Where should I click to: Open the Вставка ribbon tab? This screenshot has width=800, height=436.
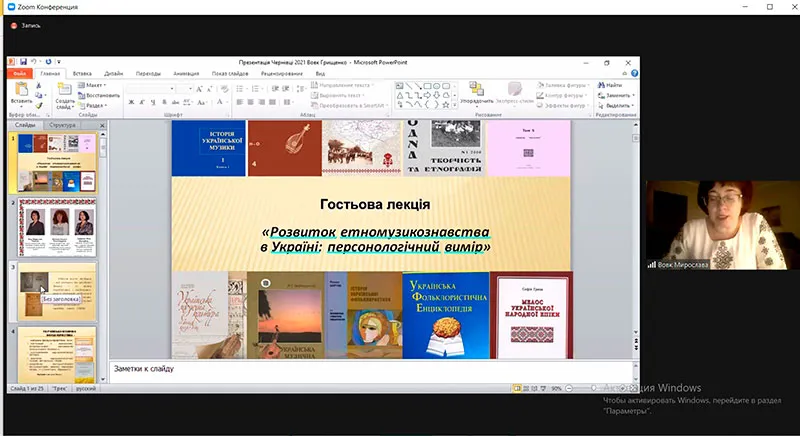click(x=82, y=73)
